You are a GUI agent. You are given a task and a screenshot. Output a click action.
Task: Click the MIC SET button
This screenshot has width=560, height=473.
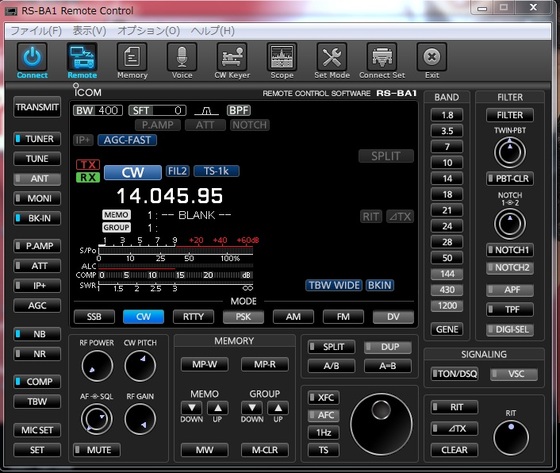(37, 430)
